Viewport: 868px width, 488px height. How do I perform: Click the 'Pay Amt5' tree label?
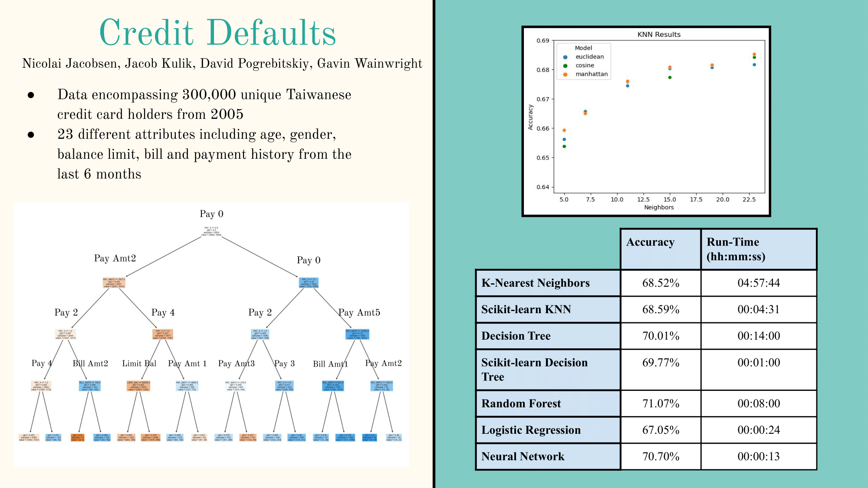coord(359,313)
